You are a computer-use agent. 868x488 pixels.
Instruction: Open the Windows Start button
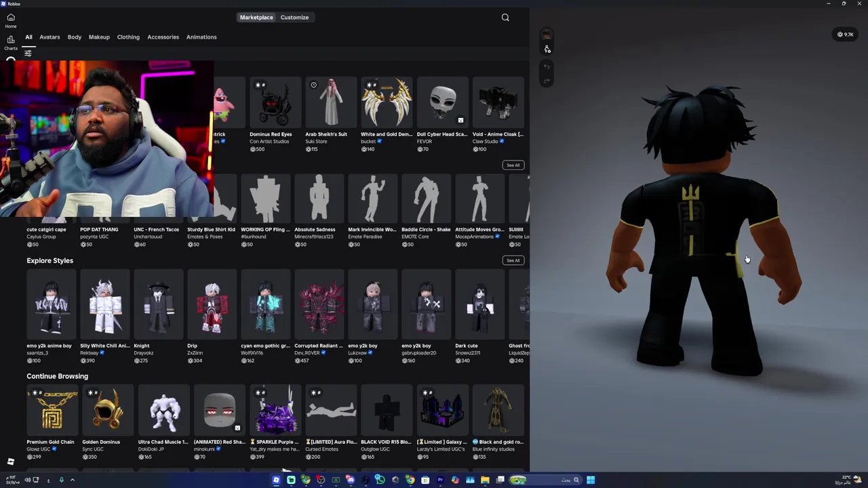(591, 480)
